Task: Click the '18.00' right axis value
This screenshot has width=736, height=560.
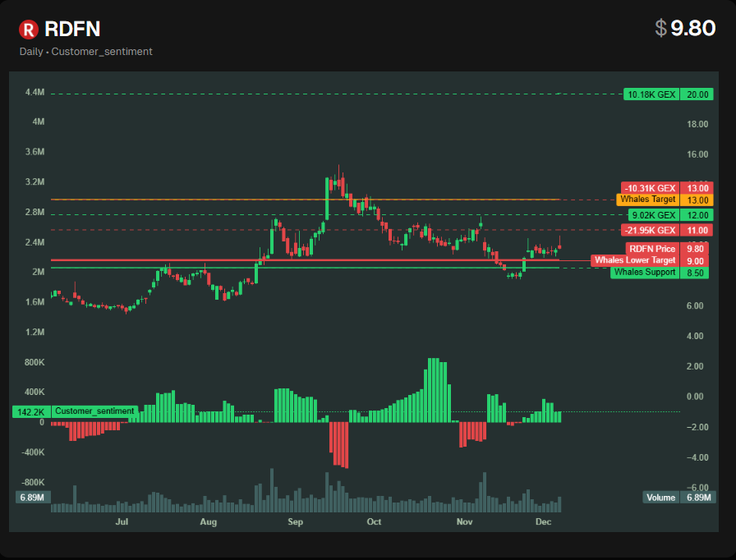Action: click(x=697, y=124)
